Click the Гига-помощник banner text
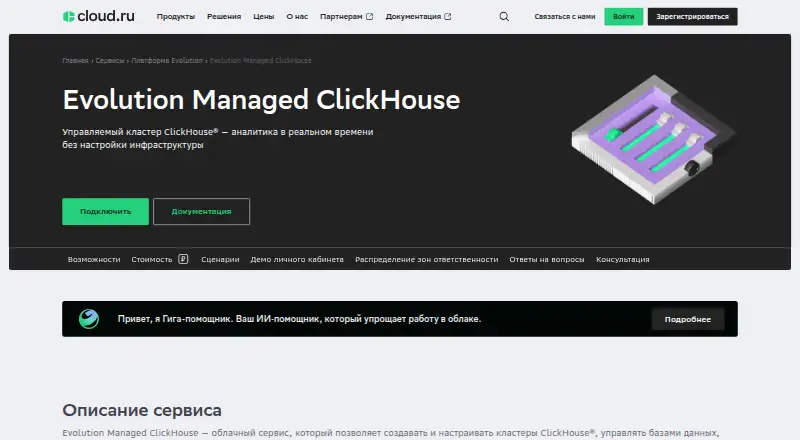The width and height of the screenshot is (800, 440). click(x=299, y=319)
